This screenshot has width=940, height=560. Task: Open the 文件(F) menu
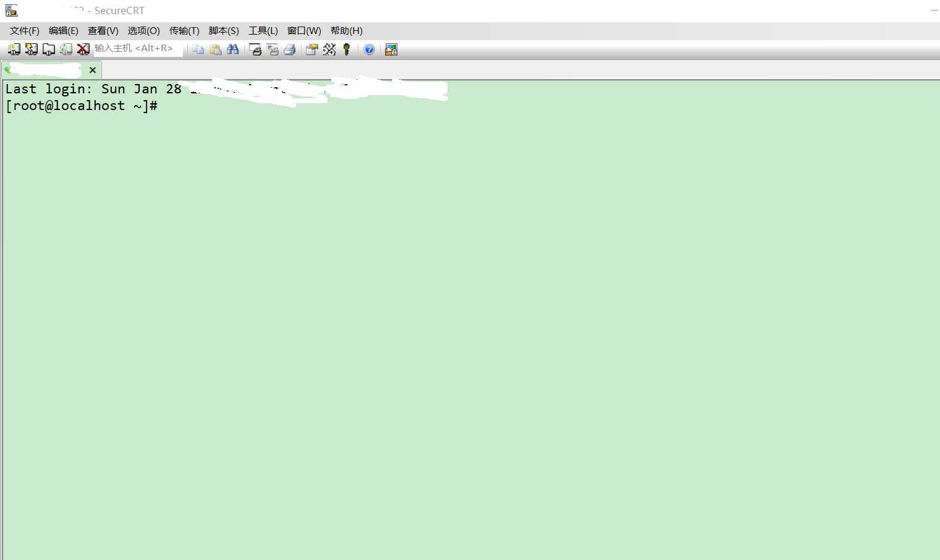click(25, 31)
